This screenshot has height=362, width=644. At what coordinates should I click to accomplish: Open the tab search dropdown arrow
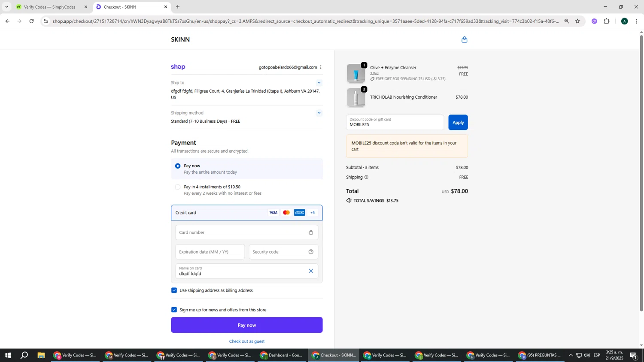[6, 7]
